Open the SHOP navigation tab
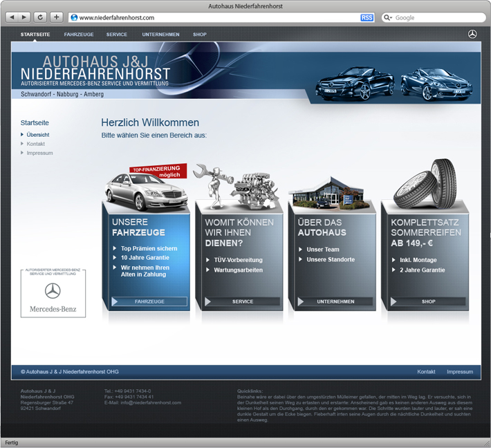The width and height of the screenshot is (491, 448). coord(199,35)
